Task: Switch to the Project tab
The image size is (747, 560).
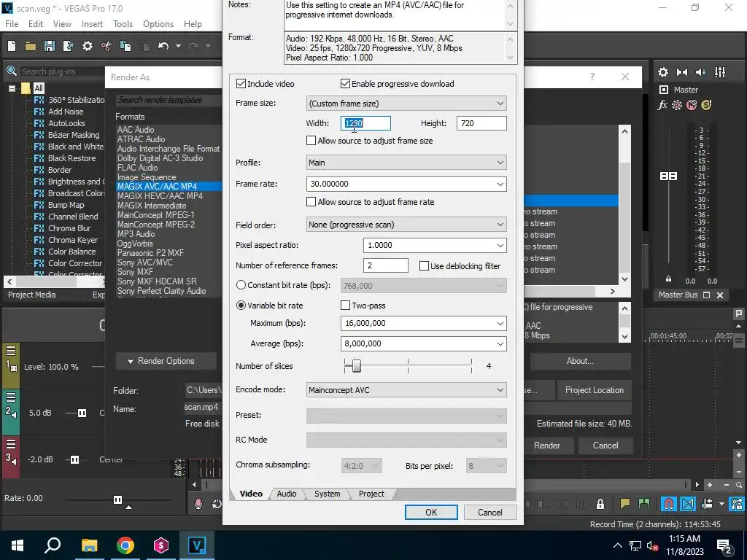Action: point(371,494)
